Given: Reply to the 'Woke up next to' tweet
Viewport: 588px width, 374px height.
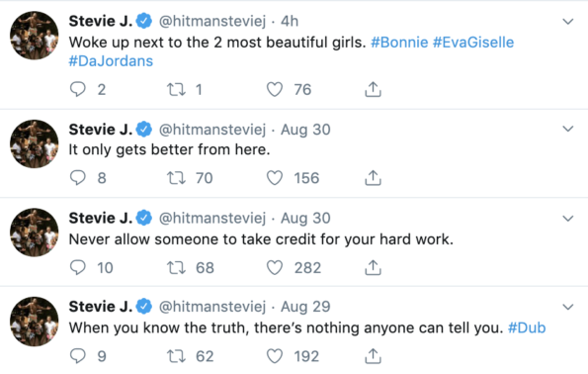Looking at the screenshot, I should [78, 89].
